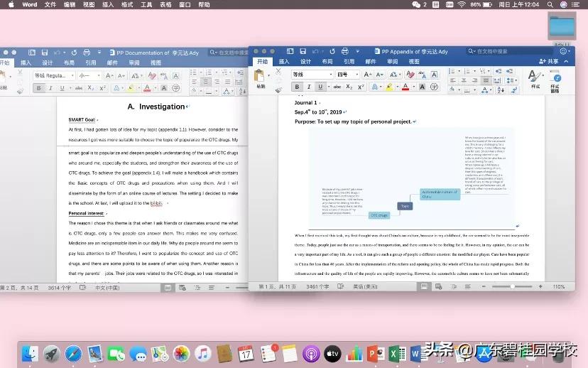Click Print icon in PP Appendix title bar
Viewport: 588px width, 368px height.
point(344,51)
